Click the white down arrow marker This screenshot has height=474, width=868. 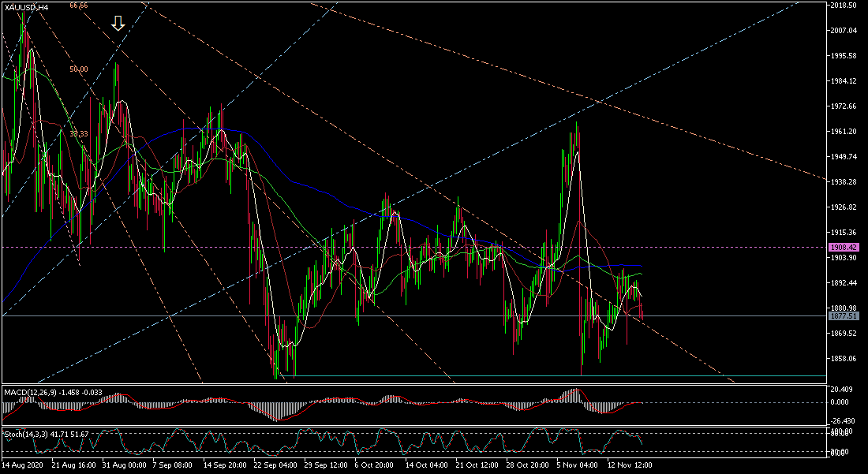118,23
